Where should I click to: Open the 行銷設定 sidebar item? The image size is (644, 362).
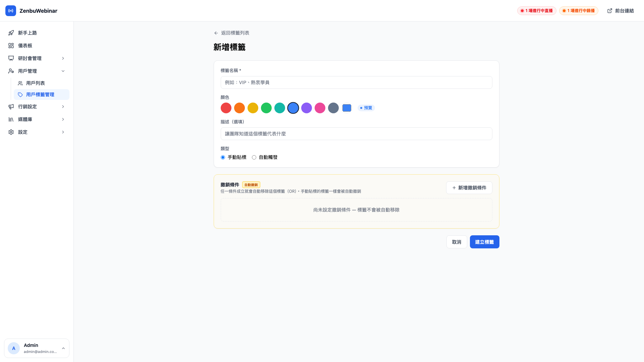tap(37, 107)
